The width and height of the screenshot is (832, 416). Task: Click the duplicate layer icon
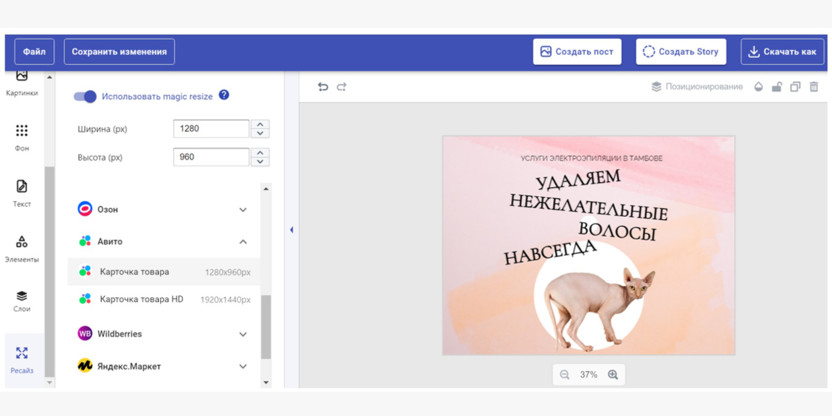795,87
